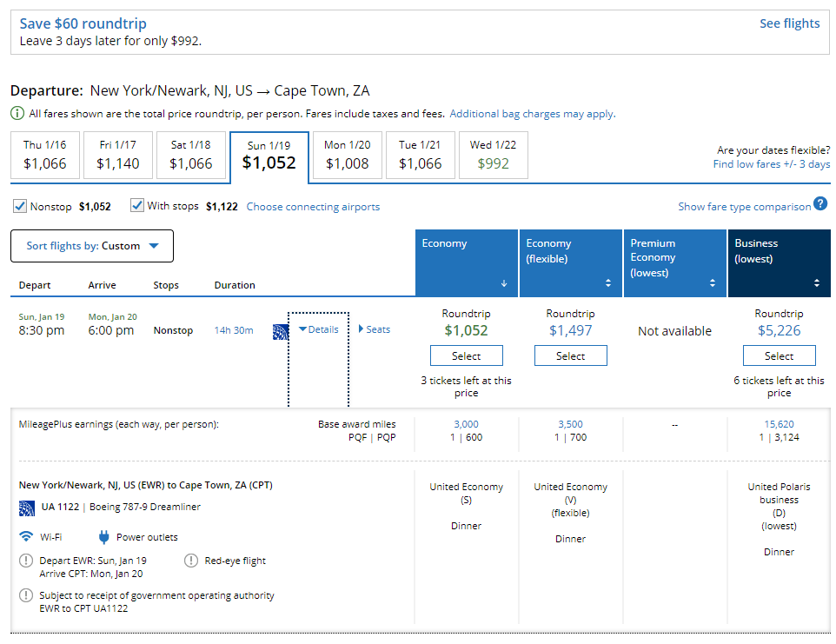The image size is (836, 644).
Task: Collapse the flight Details section
Action: coord(319,329)
